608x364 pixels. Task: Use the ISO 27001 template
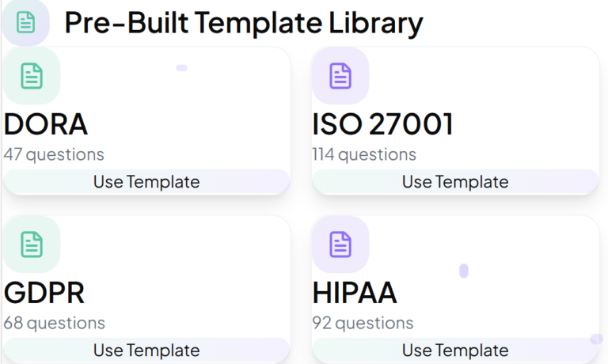click(x=455, y=181)
